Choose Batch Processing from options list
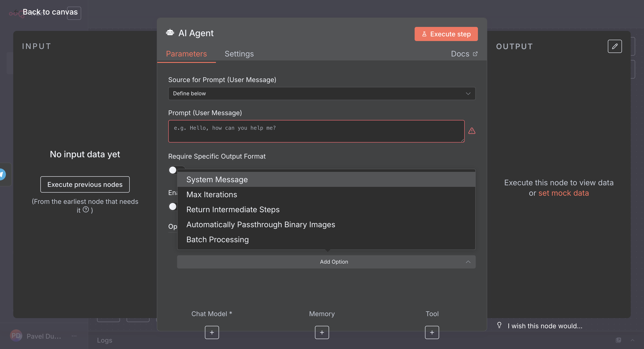The height and width of the screenshot is (349, 644). (217, 240)
